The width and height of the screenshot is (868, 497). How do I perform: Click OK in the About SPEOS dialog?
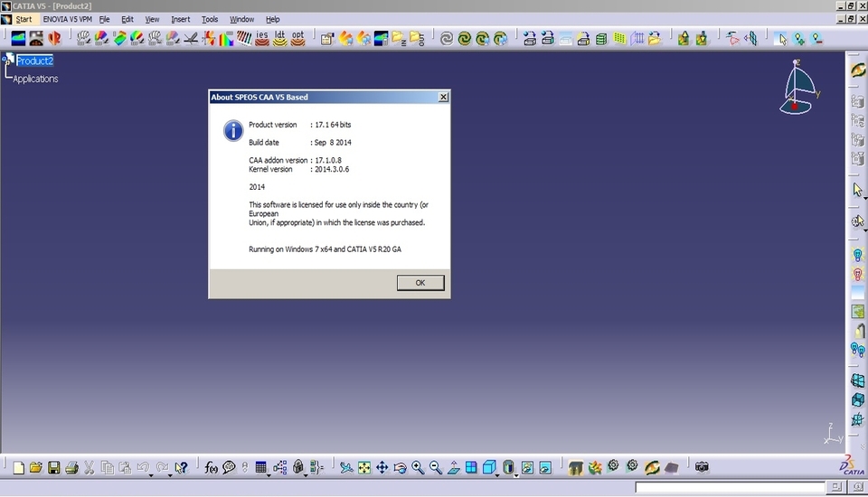click(x=420, y=283)
